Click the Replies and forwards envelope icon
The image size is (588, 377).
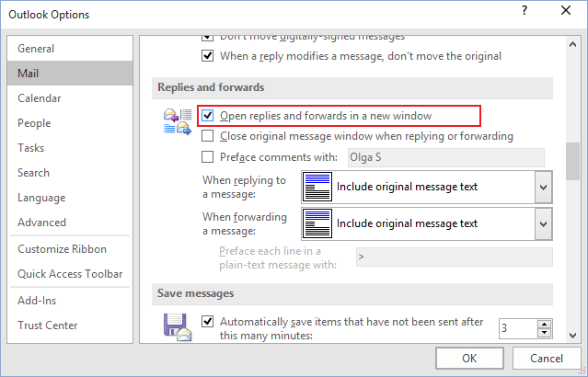click(178, 121)
